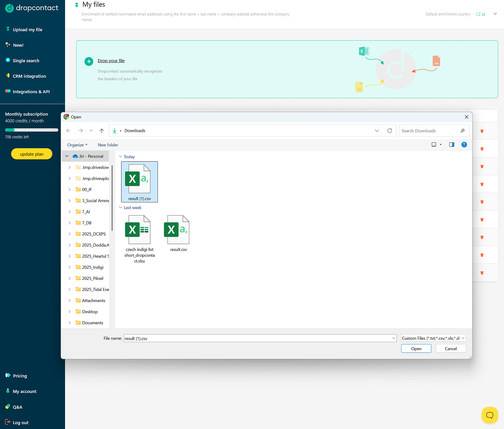Collapse the Last week group
This screenshot has height=429, width=504.
pyautogui.click(x=120, y=208)
